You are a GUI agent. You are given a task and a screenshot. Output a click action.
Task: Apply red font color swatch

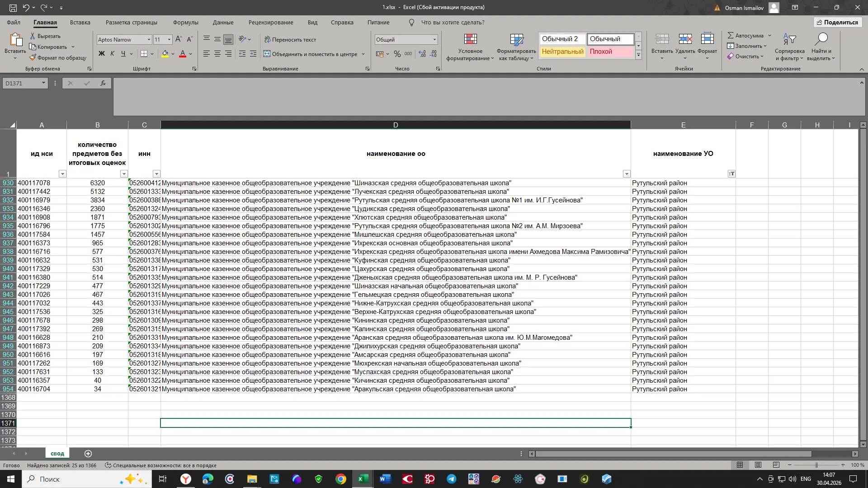point(183,54)
